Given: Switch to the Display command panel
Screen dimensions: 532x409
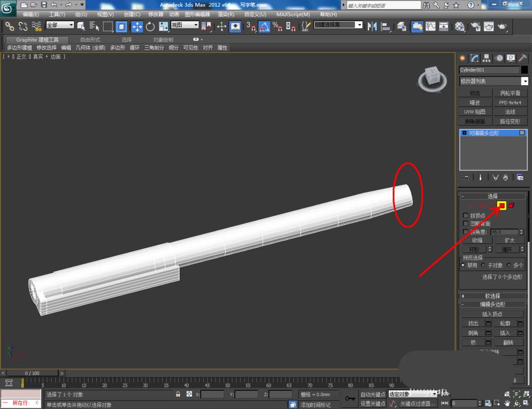Looking at the screenshot, I should point(511,58).
